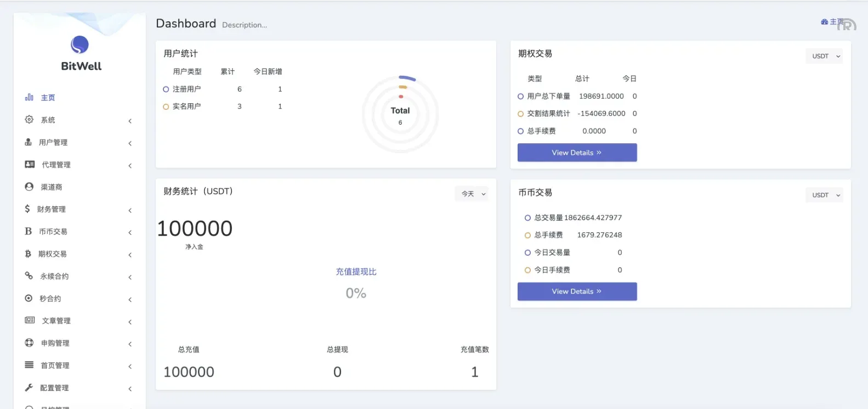Viewport: 868px width, 409px height.
Task: Click the dollar icon beside 财务管理
Action: pos(27,209)
